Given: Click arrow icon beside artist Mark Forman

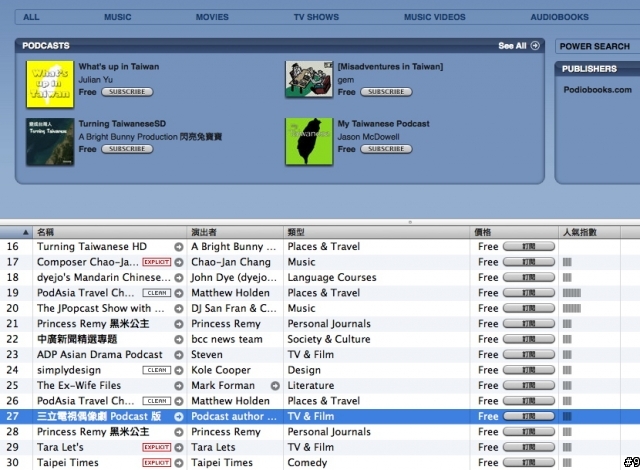Looking at the screenshot, I should tap(275, 386).
